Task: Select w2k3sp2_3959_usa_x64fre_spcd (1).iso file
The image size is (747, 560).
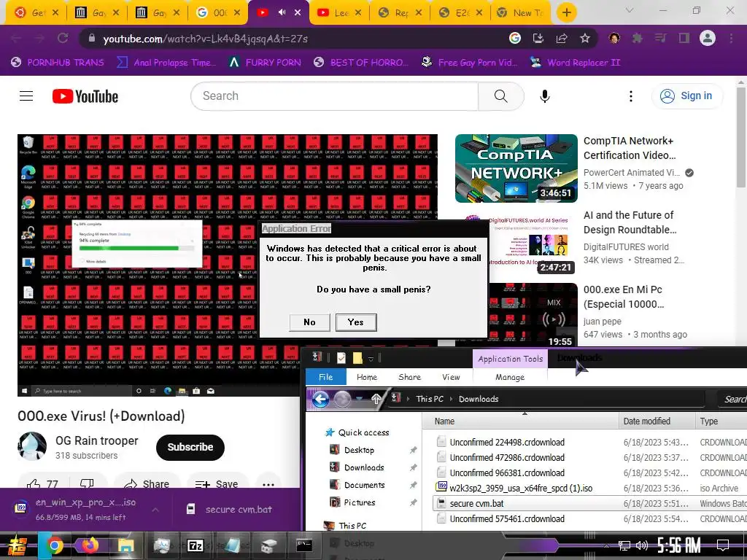Action: point(521,488)
